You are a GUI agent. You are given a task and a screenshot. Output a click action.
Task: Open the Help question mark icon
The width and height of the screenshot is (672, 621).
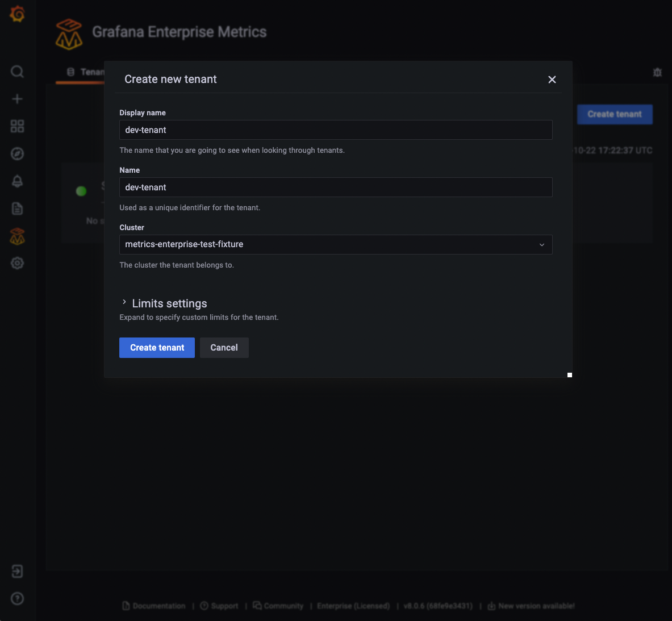17,598
